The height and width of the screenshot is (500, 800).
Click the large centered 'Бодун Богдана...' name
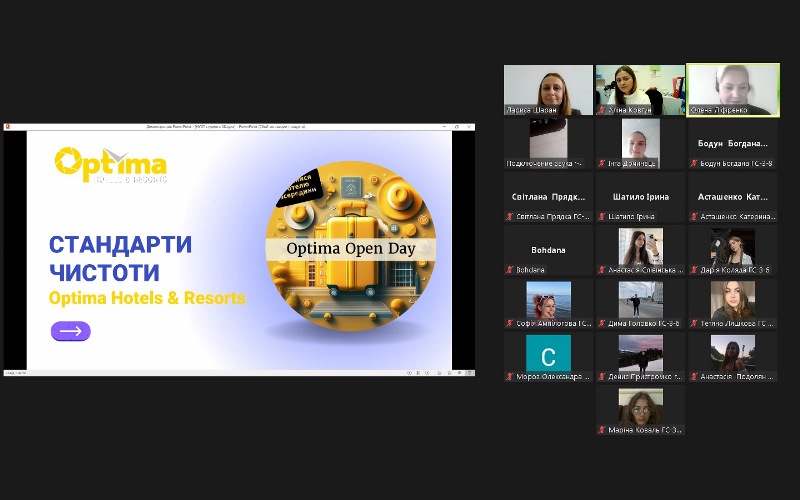click(x=733, y=143)
